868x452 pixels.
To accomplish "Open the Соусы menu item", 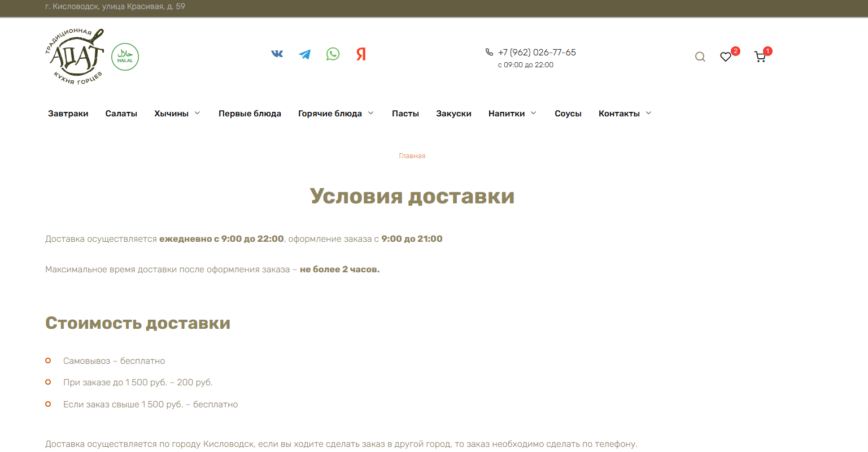I will [568, 114].
